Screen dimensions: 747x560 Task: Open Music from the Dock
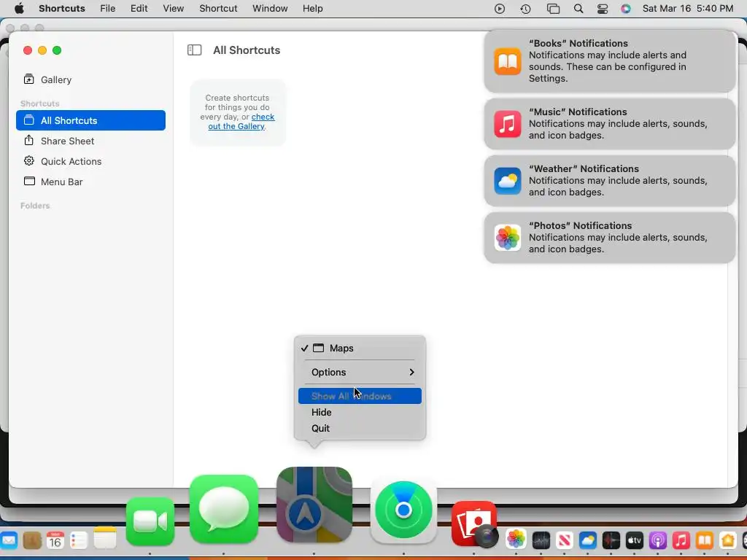pos(681,540)
